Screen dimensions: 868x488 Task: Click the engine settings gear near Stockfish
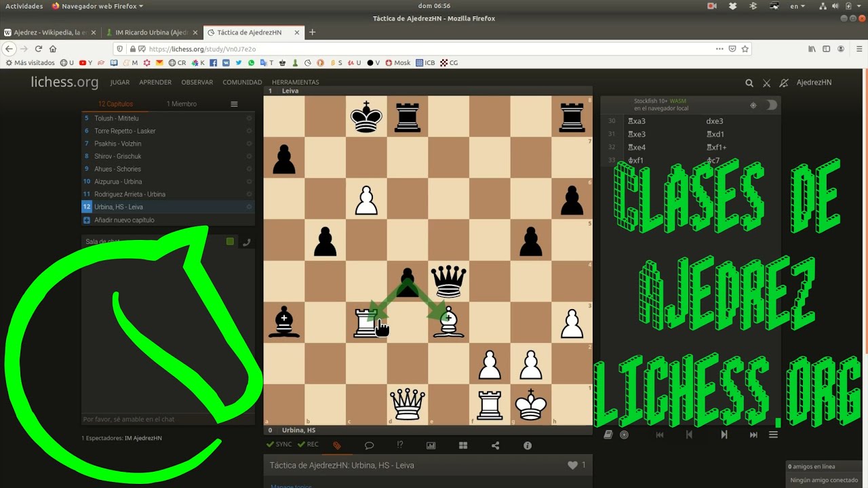(x=753, y=105)
